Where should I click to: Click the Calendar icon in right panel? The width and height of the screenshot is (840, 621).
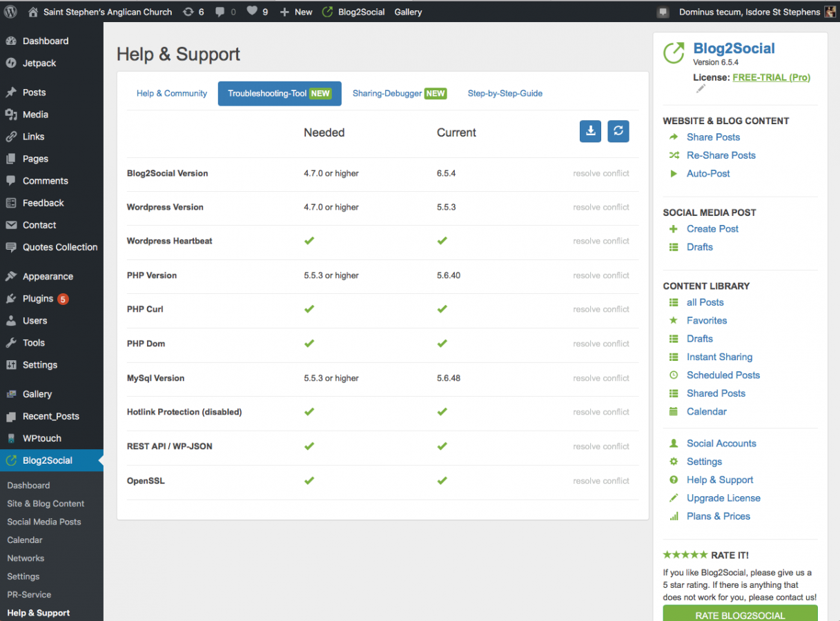point(674,412)
